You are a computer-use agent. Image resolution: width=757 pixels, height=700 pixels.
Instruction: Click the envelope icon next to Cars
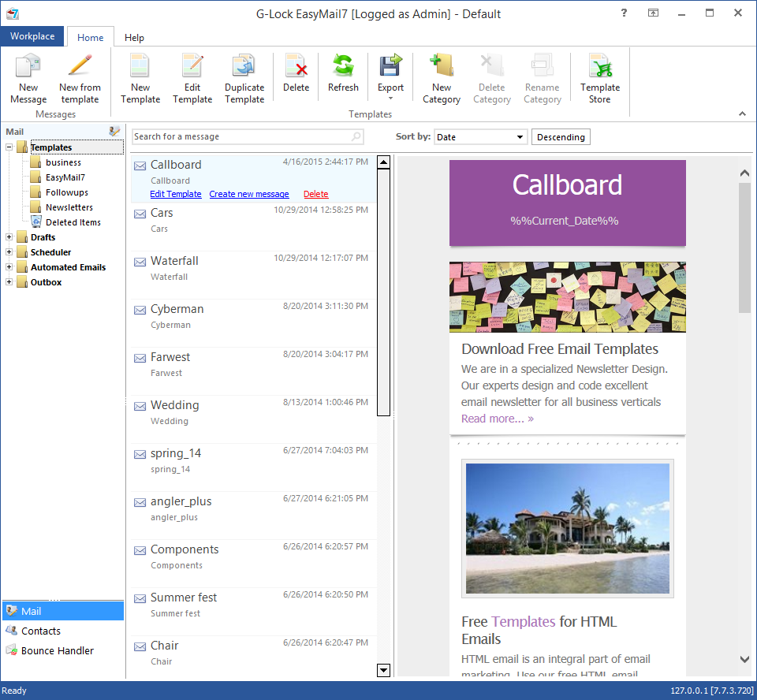pos(140,214)
